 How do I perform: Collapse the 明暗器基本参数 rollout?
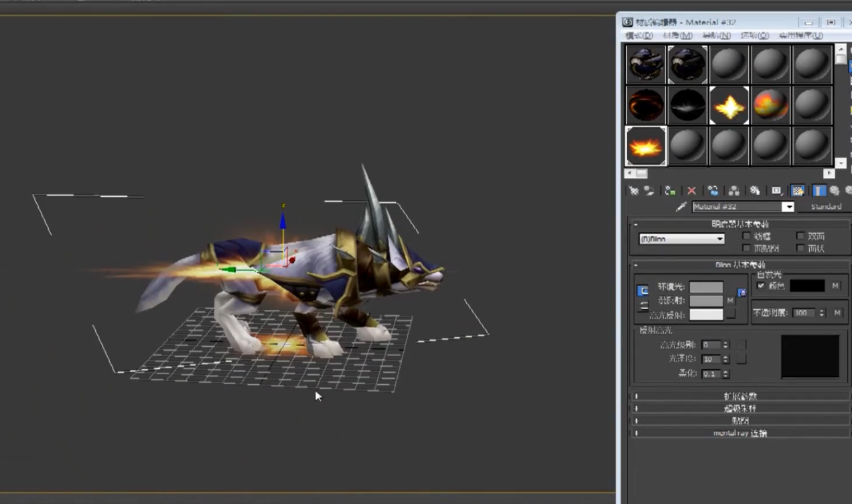pos(739,224)
